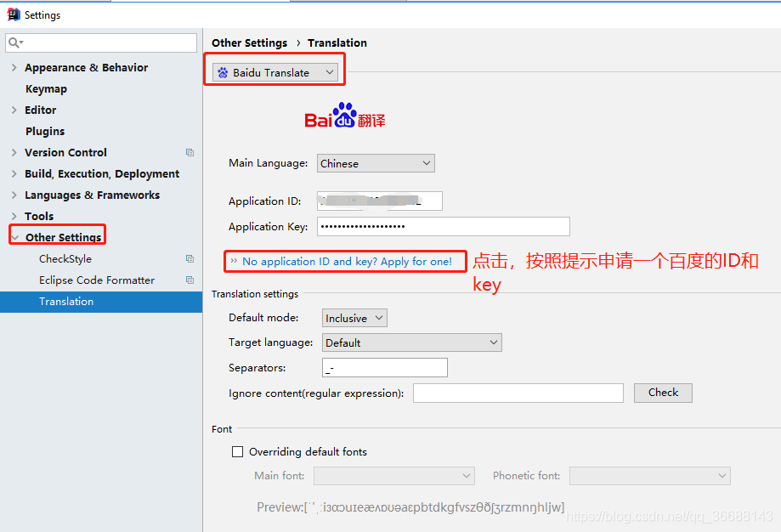Click the Translation settings section heading
The height and width of the screenshot is (532, 781).
point(255,294)
